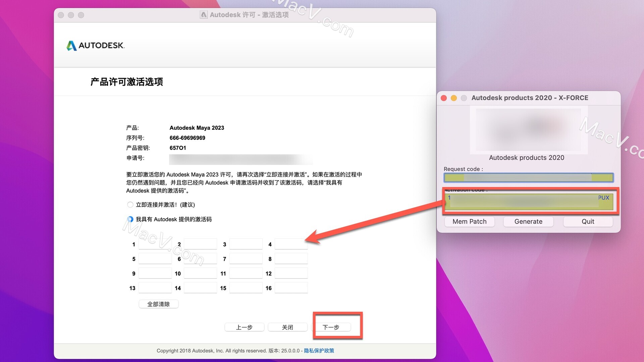The width and height of the screenshot is (644, 362).
Task: Click the 全部清除 clear-all button
Action: [x=159, y=304]
